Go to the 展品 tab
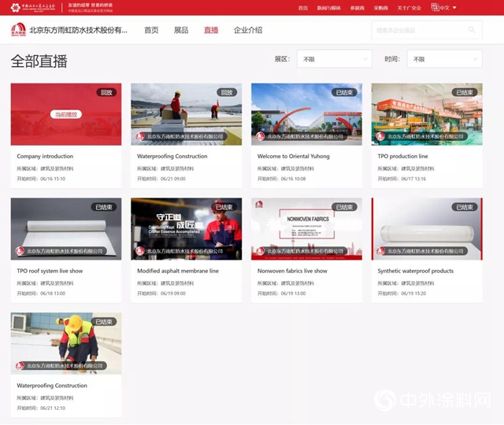Viewport: 504px width, 425px height. click(181, 30)
